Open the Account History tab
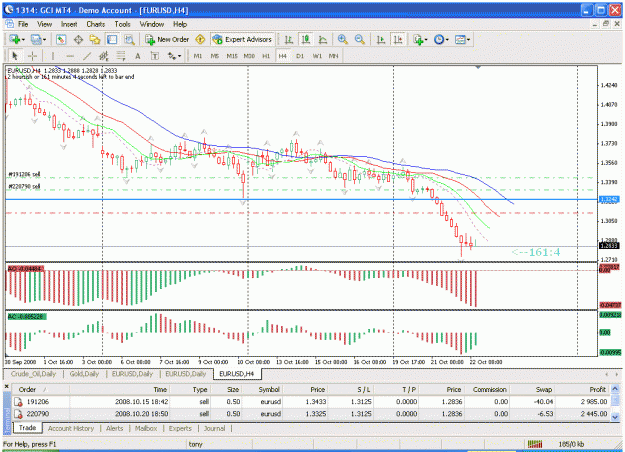 (71, 428)
